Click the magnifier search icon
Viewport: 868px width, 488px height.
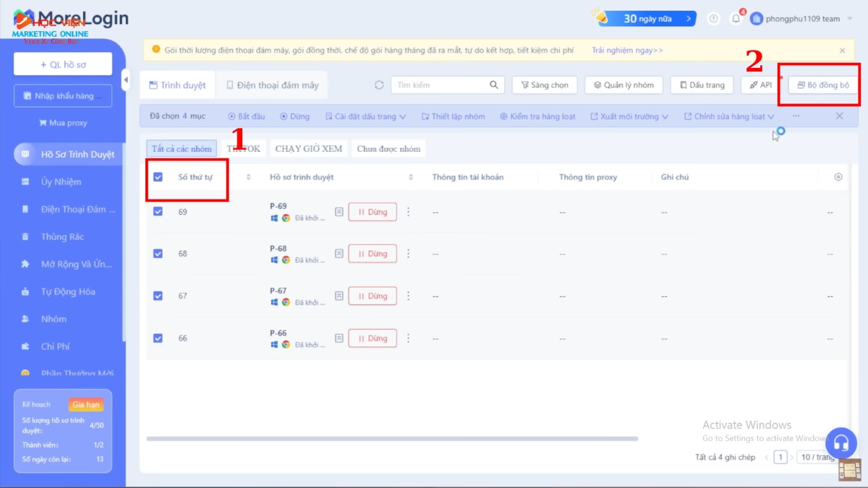(x=494, y=85)
